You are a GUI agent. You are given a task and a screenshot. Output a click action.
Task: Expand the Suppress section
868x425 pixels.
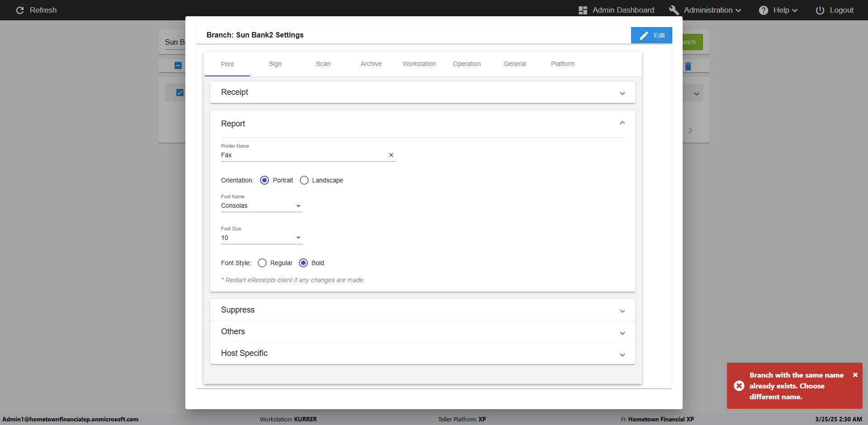click(x=422, y=310)
